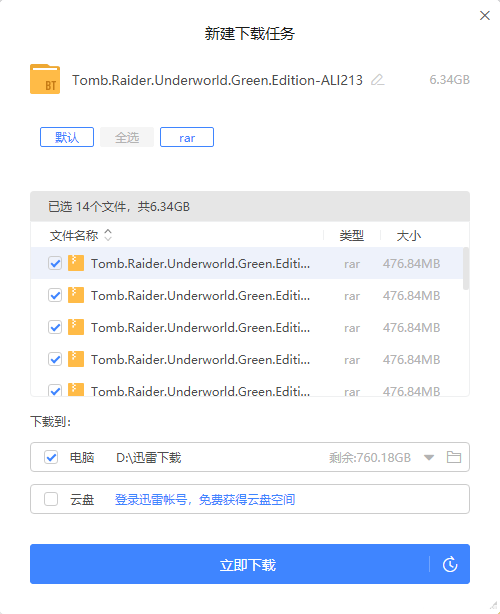This screenshot has height=614, width=500.
Task: Click the scheduled download clock icon
Action: [450, 564]
